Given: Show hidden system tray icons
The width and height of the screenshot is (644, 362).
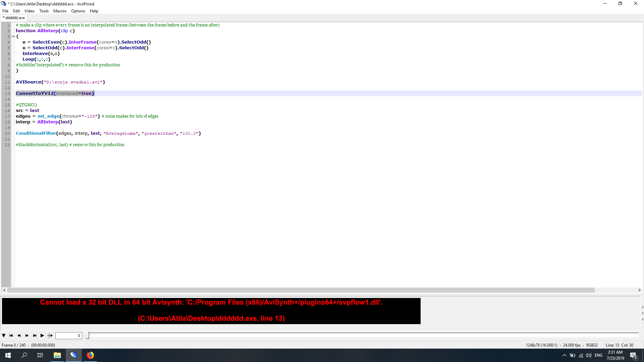Looking at the screenshot, I should click(x=564, y=355).
